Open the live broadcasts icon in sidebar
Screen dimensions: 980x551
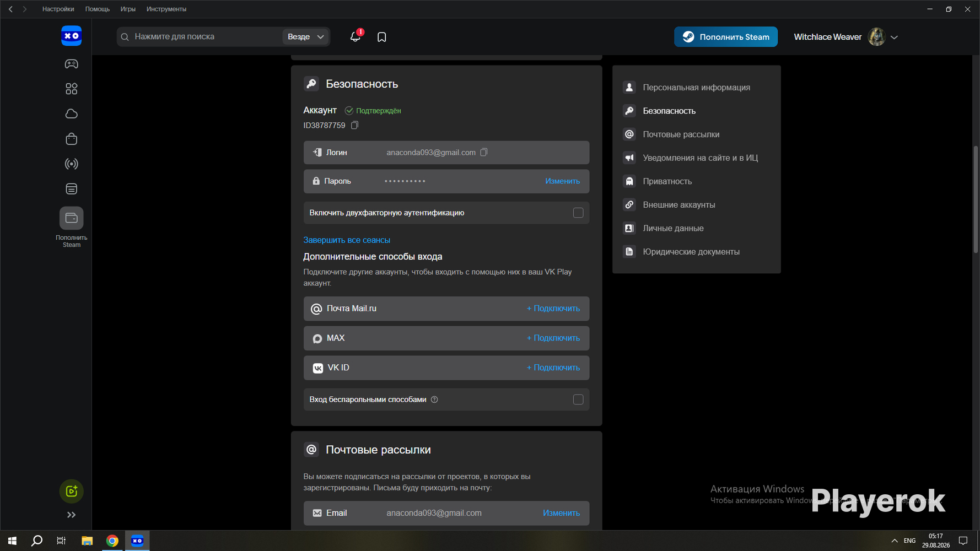[x=72, y=164]
